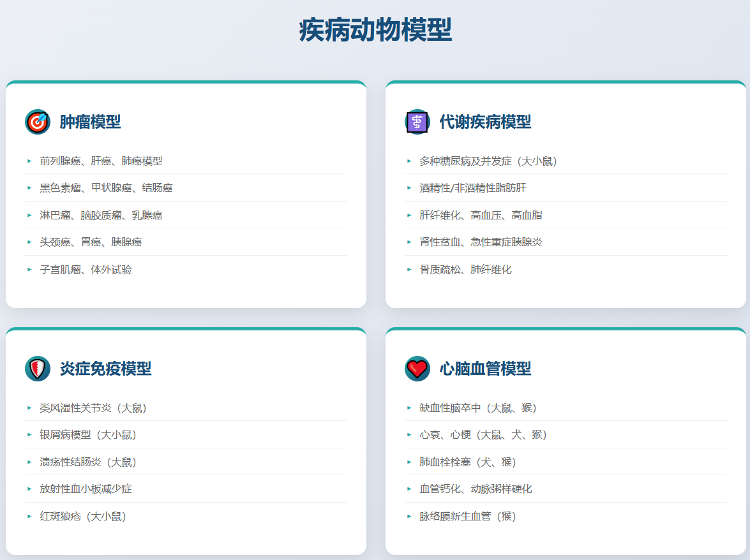Click the arrow bullet before 骨质疏松

tap(409, 270)
